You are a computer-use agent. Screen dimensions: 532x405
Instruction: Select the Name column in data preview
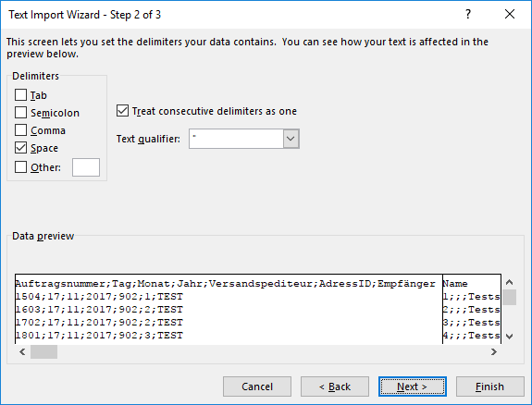tap(472, 309)
